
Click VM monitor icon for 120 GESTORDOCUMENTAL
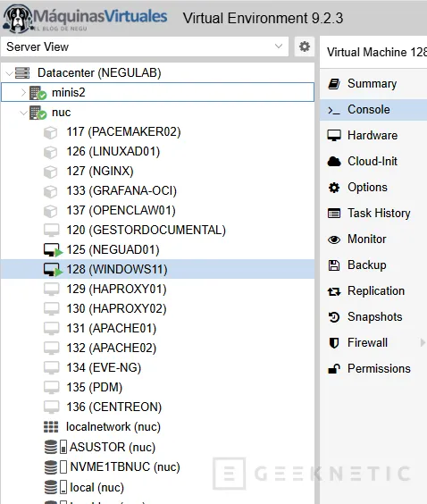coord(52,231)
